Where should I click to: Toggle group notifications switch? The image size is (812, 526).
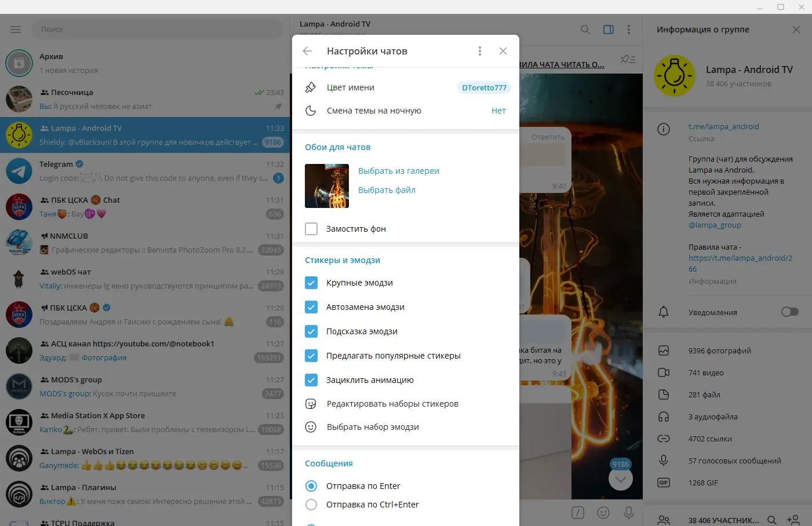point(790,312)
